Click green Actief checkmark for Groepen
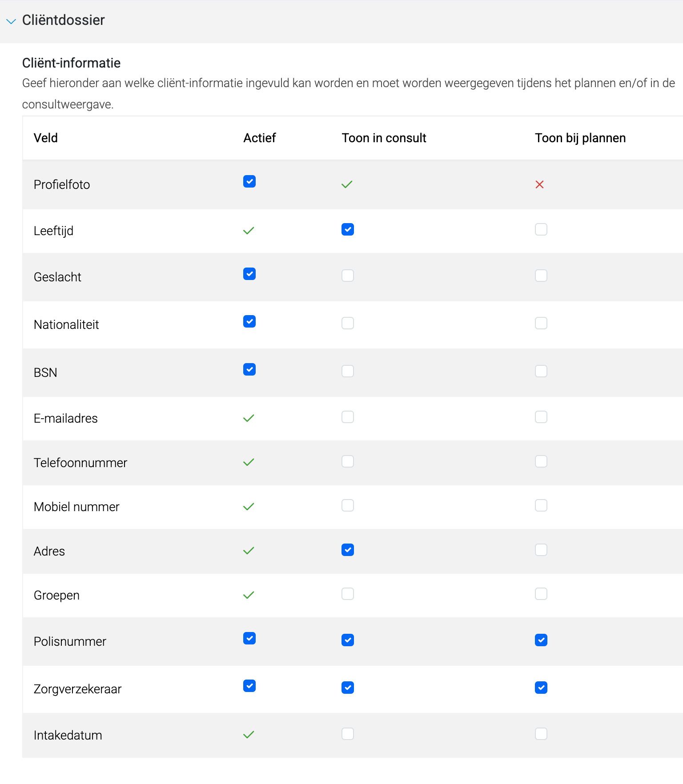The image size is (683, 784). (x=249, y=595)
